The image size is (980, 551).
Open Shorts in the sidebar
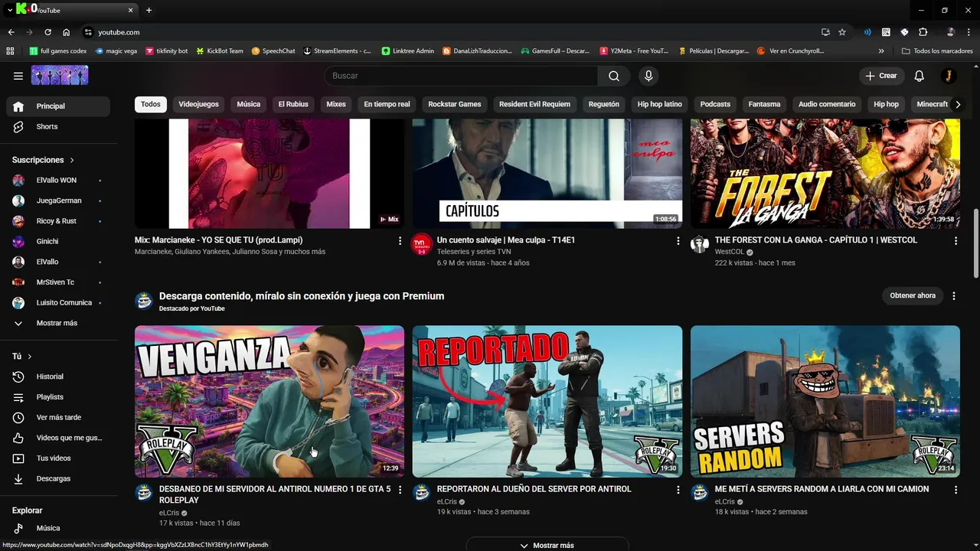pos(58,126)
